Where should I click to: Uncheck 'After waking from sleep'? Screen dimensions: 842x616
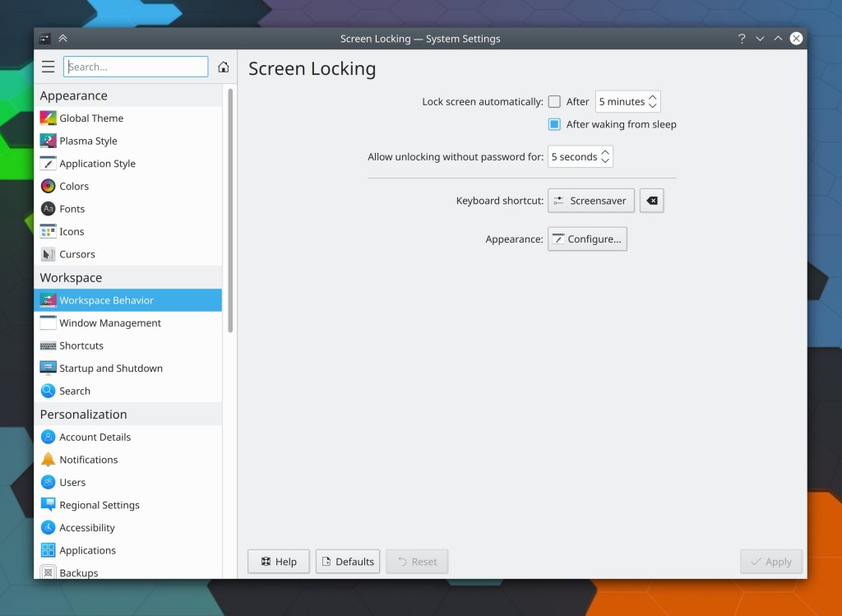(554, 125)
